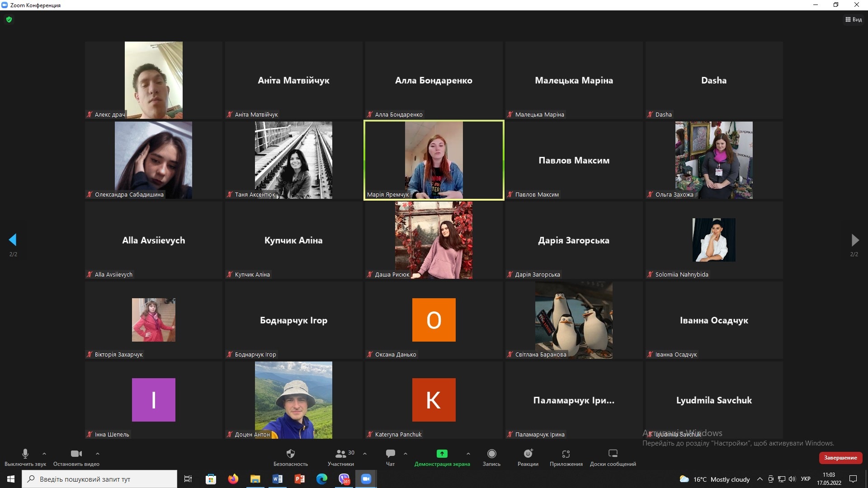Open Whiteboards (Доски сообщений)
The image size is (868, 488).
pos(613,454)
